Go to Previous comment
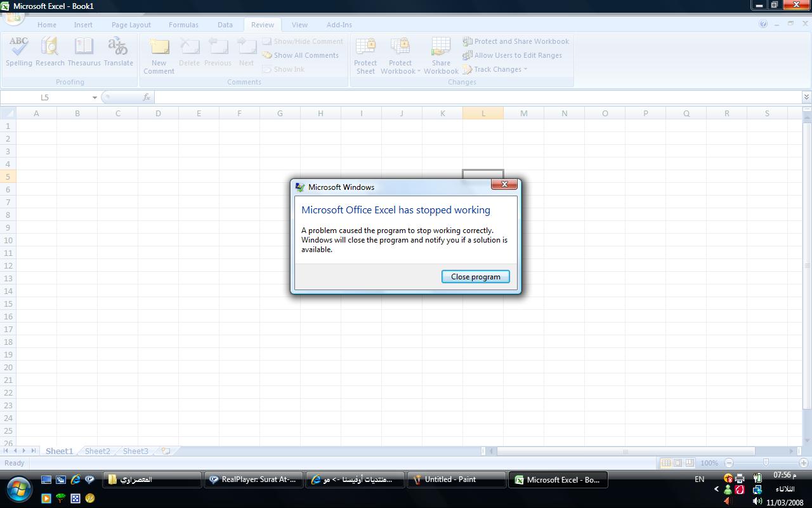 pos(218,52)
